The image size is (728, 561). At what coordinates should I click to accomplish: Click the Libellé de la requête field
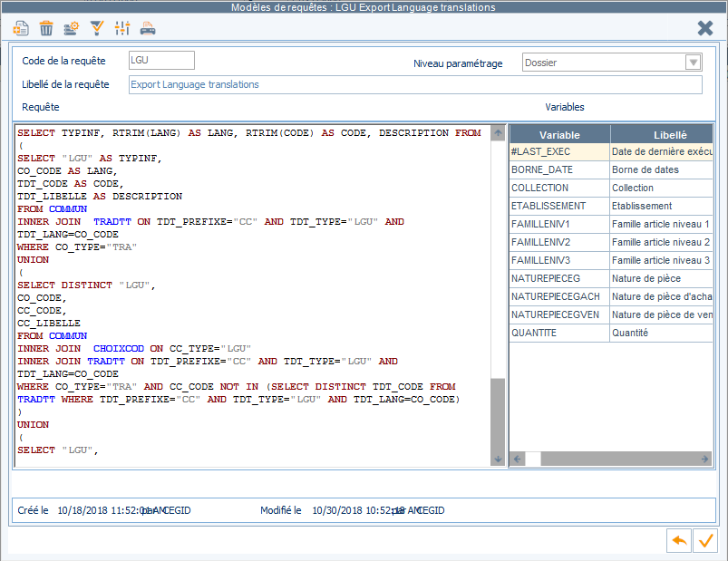pyautogui.click(x=415, y=84)
